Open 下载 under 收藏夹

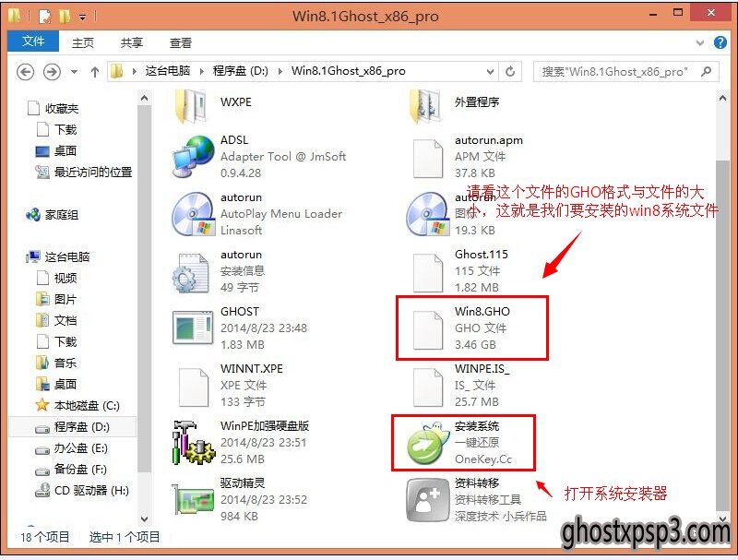pyautogui.click(x=65, y=129)
